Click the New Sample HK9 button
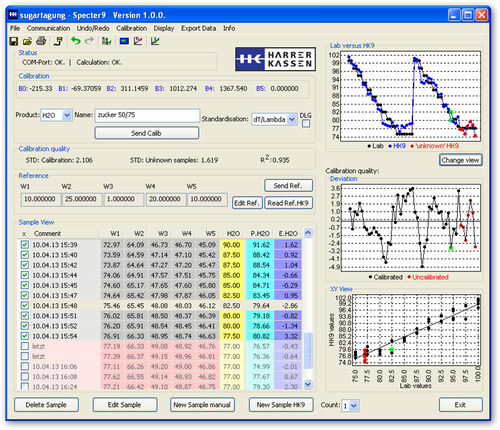Viewport: 500px width, 430px height. pos(281,405)
